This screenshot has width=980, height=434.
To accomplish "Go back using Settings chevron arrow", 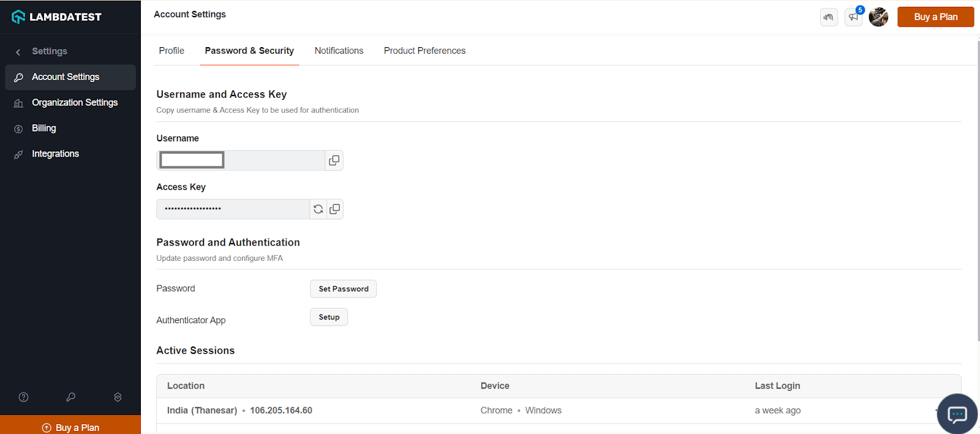I will pos(18,52).
